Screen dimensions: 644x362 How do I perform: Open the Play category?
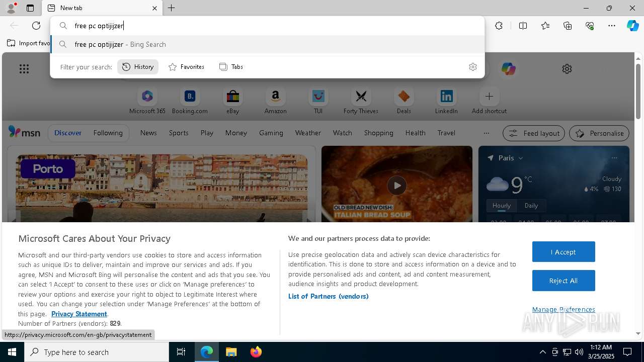(207, 133)
